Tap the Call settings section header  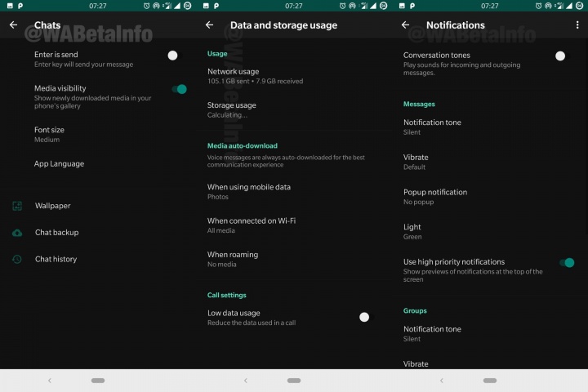pos(227,295)
